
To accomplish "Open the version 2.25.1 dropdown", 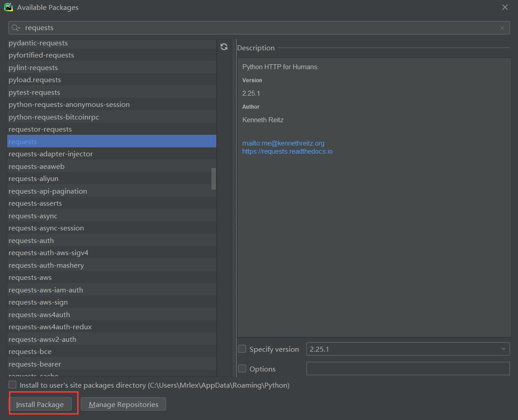I will coord(408,349).
